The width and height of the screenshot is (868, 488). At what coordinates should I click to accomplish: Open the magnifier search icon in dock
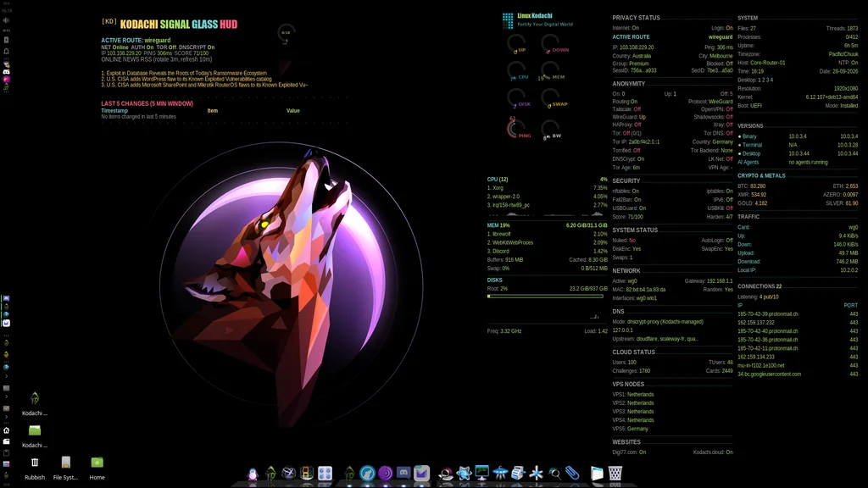554,474
